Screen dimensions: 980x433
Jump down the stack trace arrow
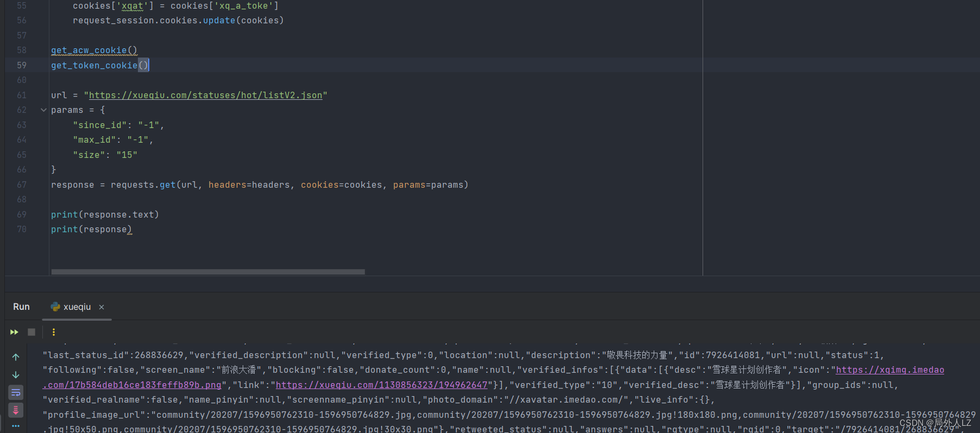coord(16,375)
